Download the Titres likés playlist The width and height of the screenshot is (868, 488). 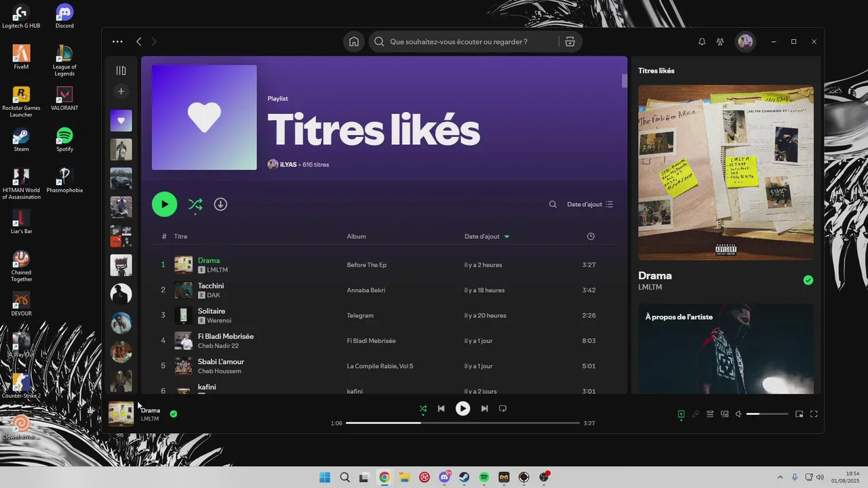[x=220, y=204]
